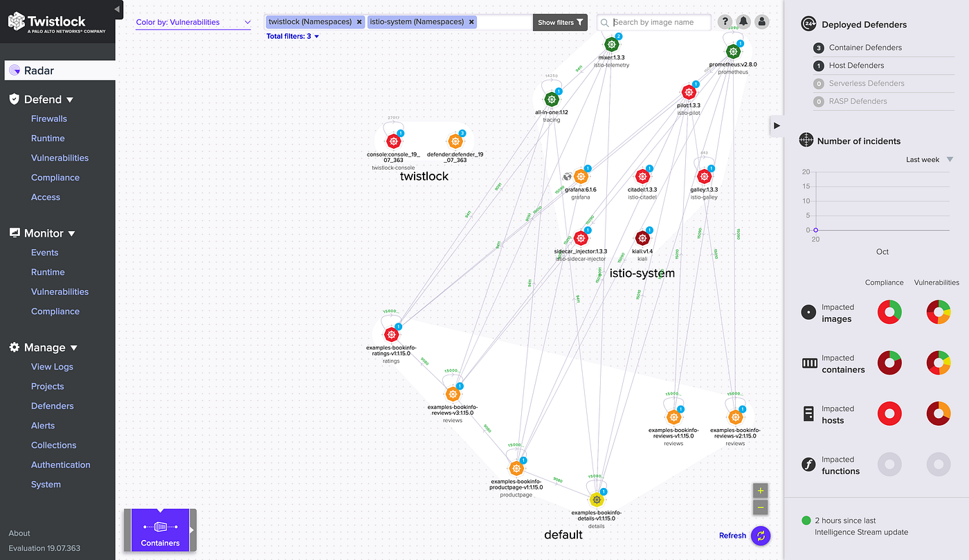Click the notifications bell icon
The image size is (969, 560).
pyautogui.click(x=743, y=21)
